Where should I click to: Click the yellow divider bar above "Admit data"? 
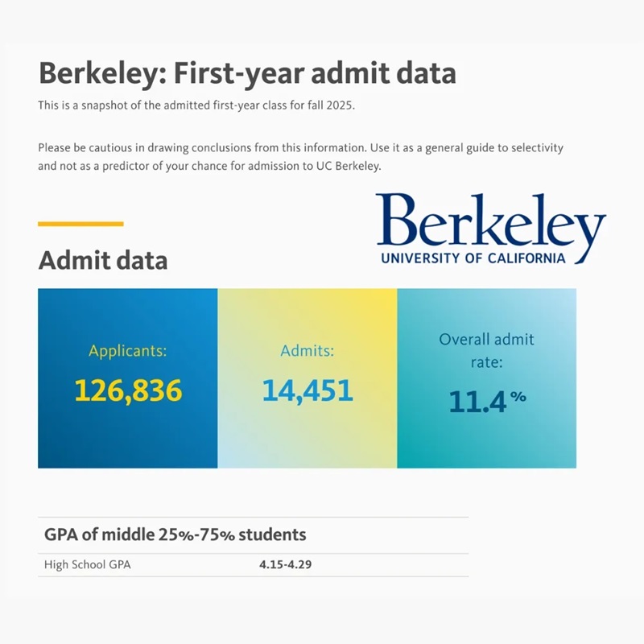(80, 224)
